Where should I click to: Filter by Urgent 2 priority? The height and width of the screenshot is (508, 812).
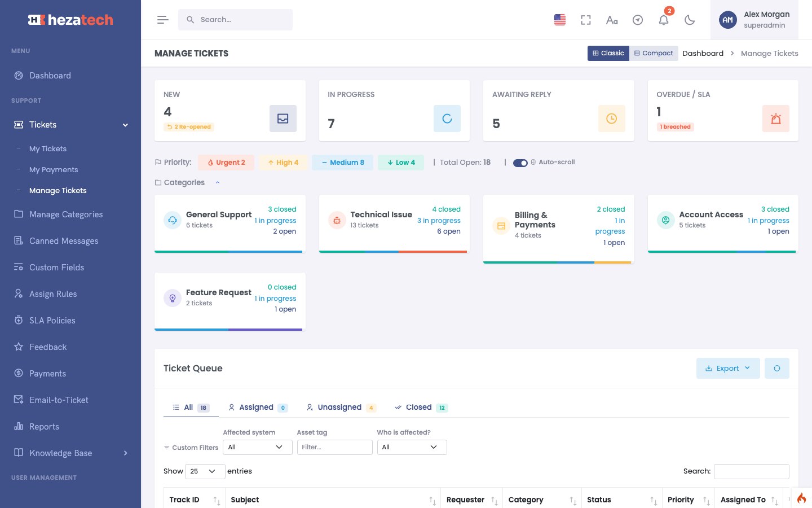[x=226, y=163]
